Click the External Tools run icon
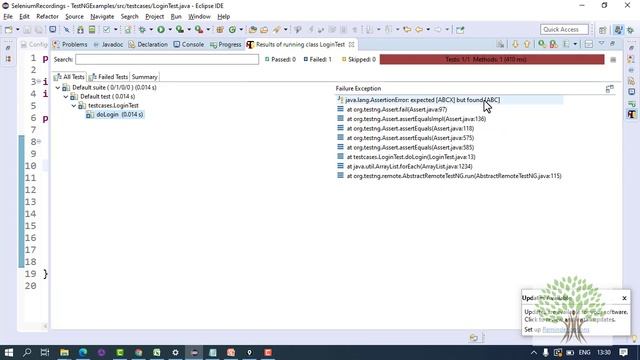The height and width of the screenshot is (360, 640). pyautogui.click(x=199, y=29)
